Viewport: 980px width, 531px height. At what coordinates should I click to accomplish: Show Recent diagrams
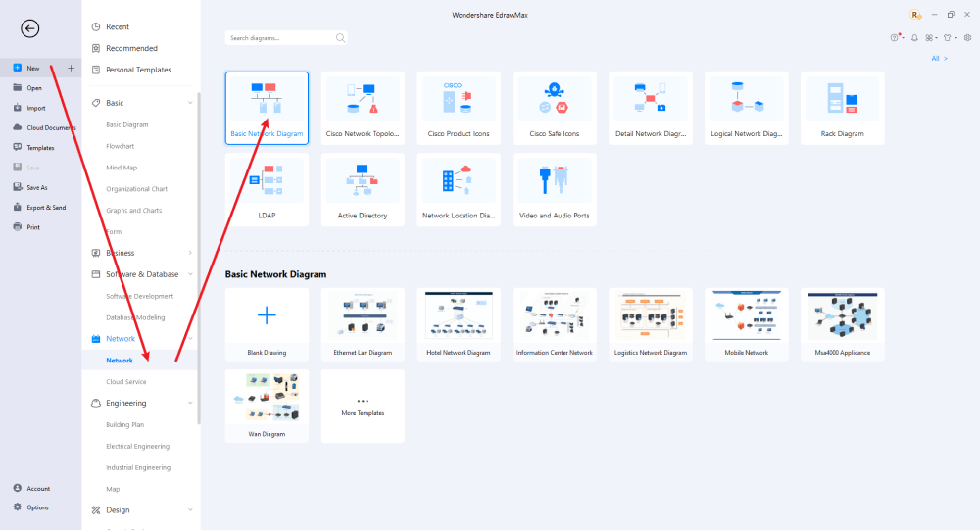(111, 26)
